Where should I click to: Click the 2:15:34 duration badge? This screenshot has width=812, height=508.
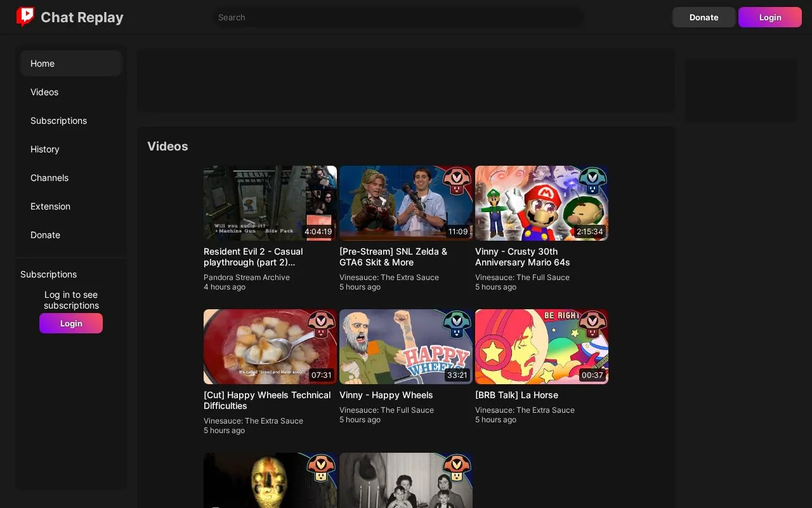[x=590, y=232]
